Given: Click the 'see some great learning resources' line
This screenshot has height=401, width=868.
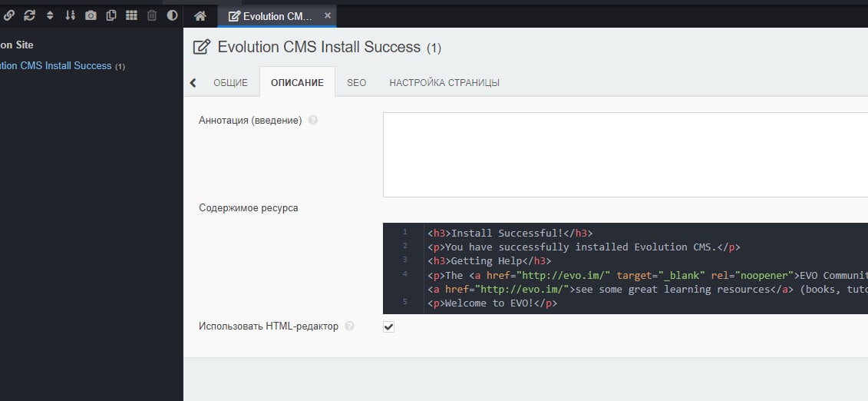Looking at the screenshot, I should click(x=648, y=289).
